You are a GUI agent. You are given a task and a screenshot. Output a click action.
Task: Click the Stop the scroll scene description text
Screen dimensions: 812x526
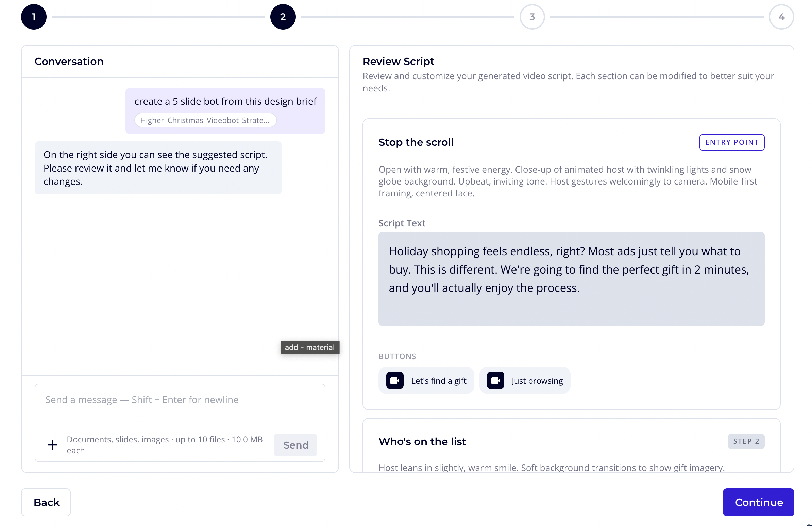tap(568, 181)
